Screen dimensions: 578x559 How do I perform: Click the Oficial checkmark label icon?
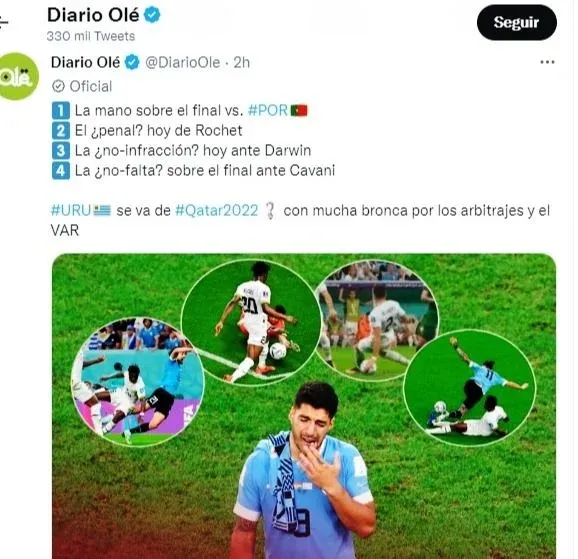58,86
